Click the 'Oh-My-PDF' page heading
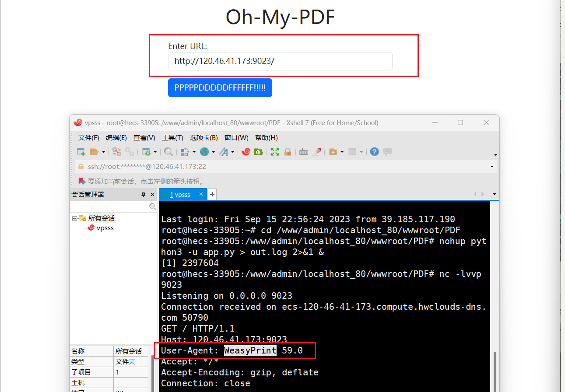 coord(280,17)
